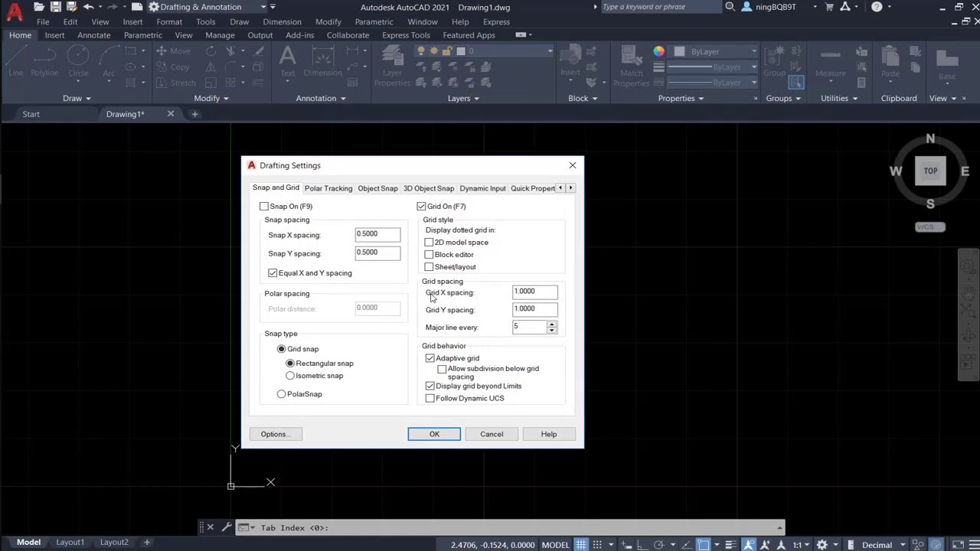
Task: Click Cancel in Drafting Settings
Action: point(492,434)
